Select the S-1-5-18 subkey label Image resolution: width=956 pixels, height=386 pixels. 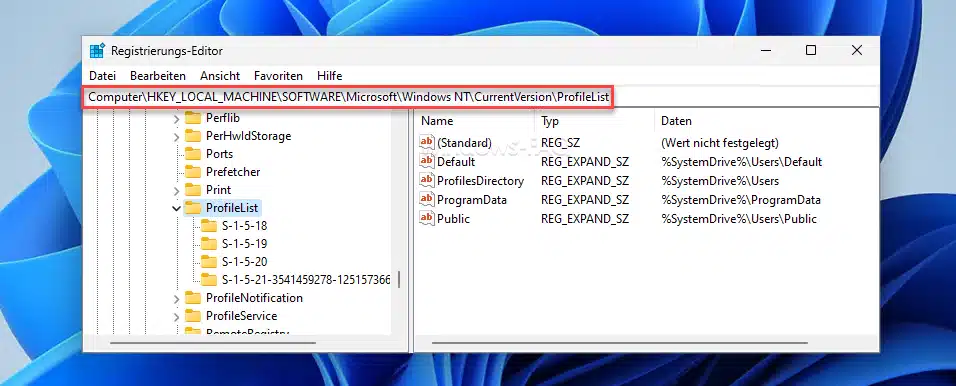coord(244,226)
